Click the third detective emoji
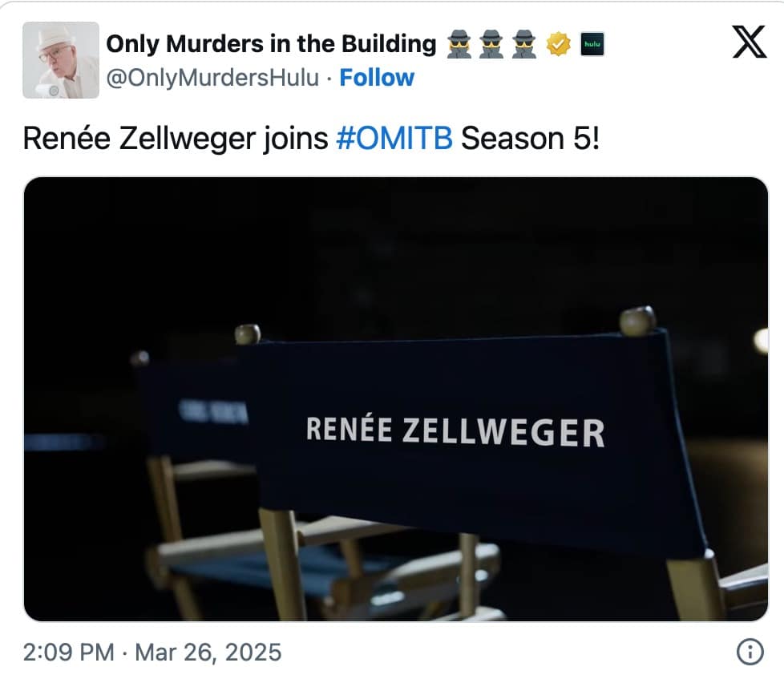The image size is (784, 683). (x=524, y=44)
